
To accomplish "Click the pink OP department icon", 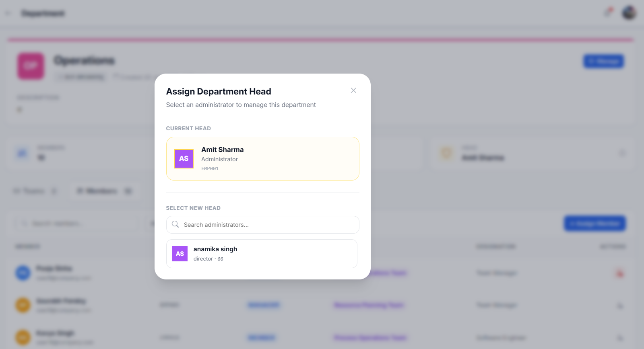I will (x=31, y=66).
